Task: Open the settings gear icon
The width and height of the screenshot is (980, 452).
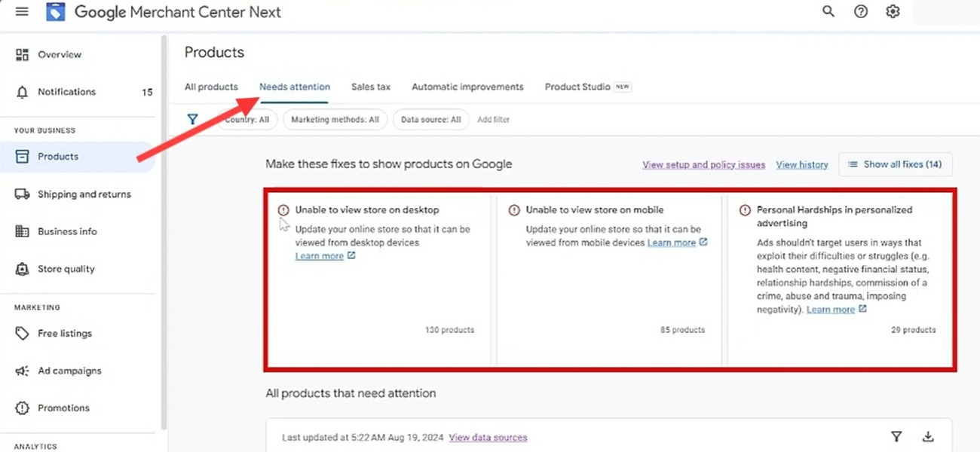Action: pos(893,12)
